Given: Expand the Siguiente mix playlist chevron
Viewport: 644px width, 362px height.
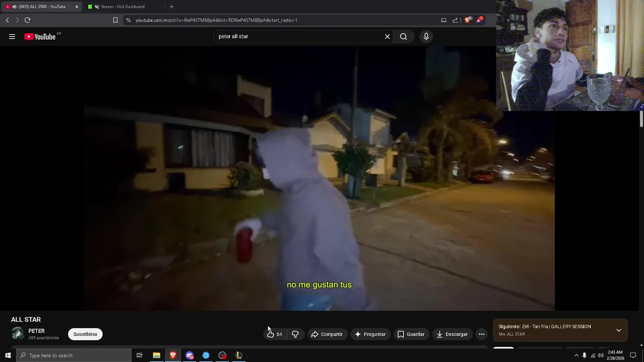Looking at the screenshot, I should (619, 330).
